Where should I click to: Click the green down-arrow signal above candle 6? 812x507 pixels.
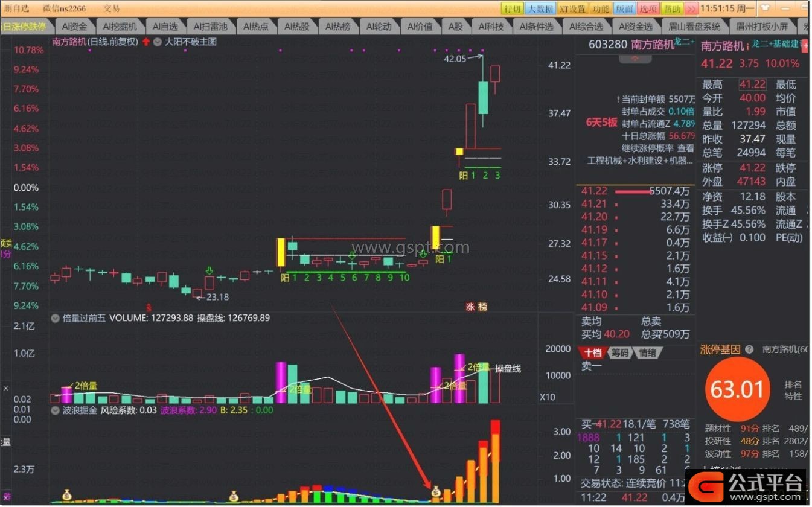pos(352,257)
